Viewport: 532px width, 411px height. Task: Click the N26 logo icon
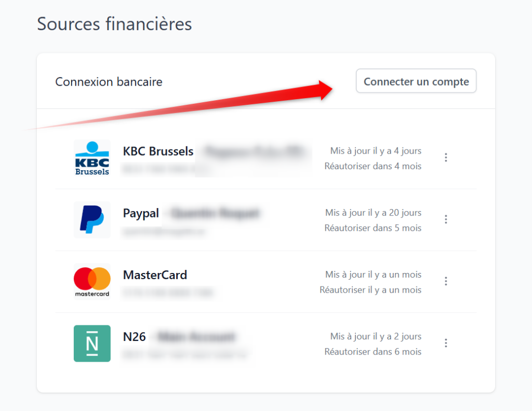tap(92, 343)
